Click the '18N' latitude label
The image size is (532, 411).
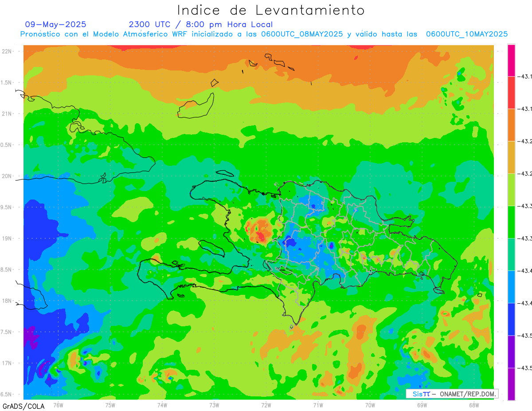tap(7, 301)
